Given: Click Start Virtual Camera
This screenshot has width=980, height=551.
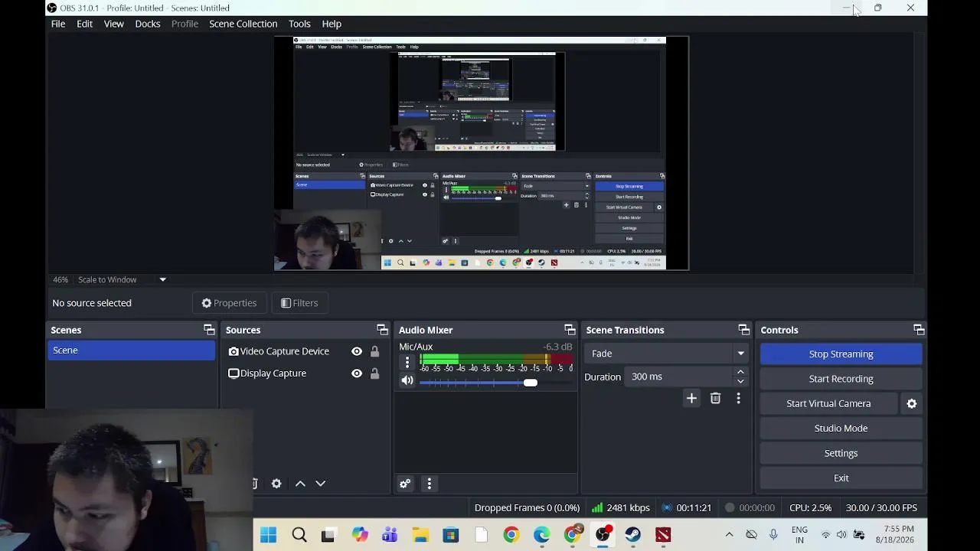Looking at the screenshot, I should click(x=828, y=403).
